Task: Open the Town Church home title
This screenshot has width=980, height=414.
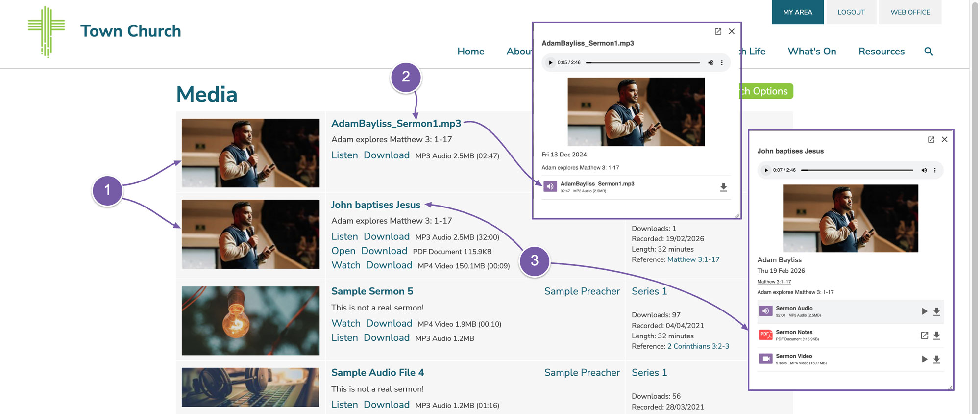Action: point(131,31)
